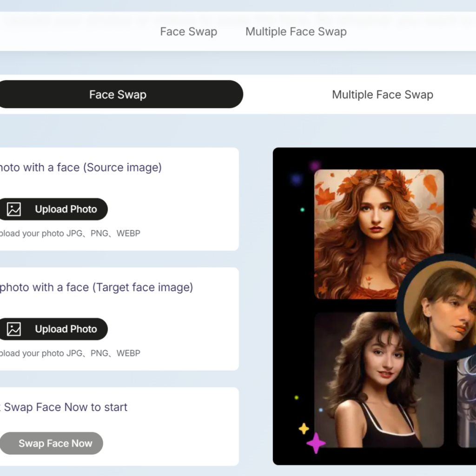Switch to the Multiple Face Swap tab
Image resolution: width=476 pixels, height=476 pixels.
click(382, 94)
